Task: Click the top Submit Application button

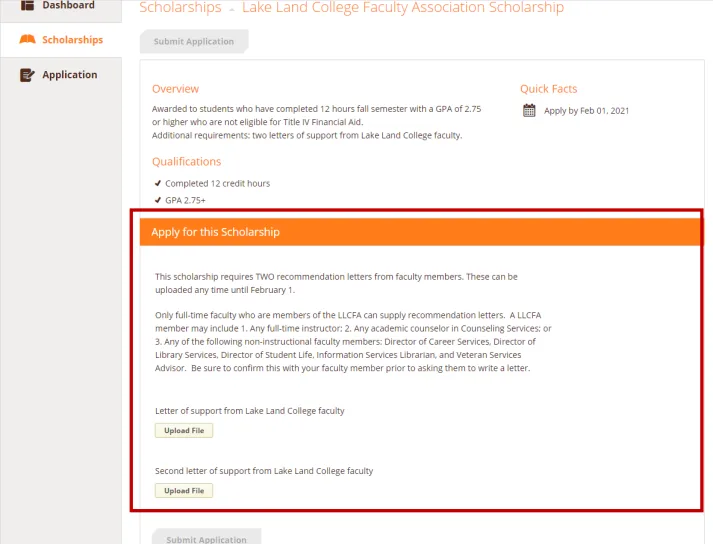Action: [x=194, y=41]
